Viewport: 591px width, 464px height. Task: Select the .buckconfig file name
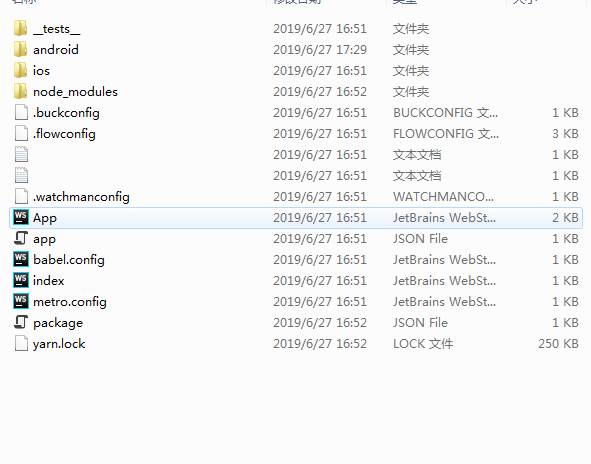(66, 113)
